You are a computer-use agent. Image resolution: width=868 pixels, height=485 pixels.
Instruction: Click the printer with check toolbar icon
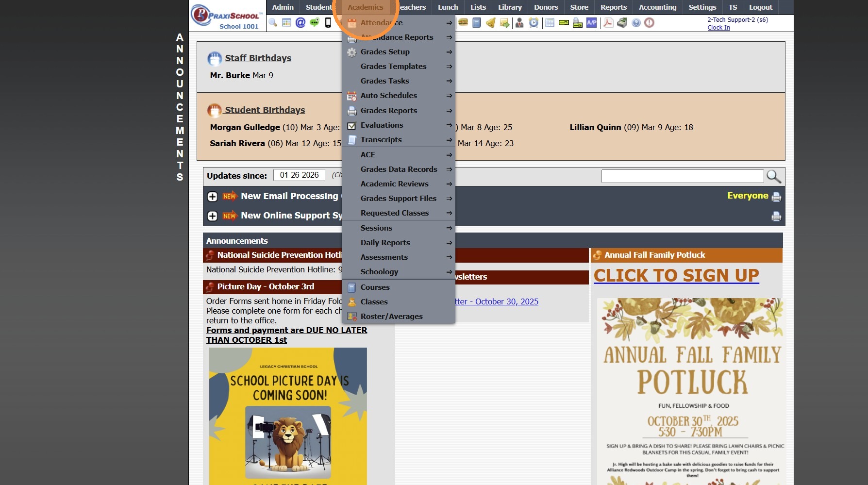pyautogui.click(x=578, y=23)
